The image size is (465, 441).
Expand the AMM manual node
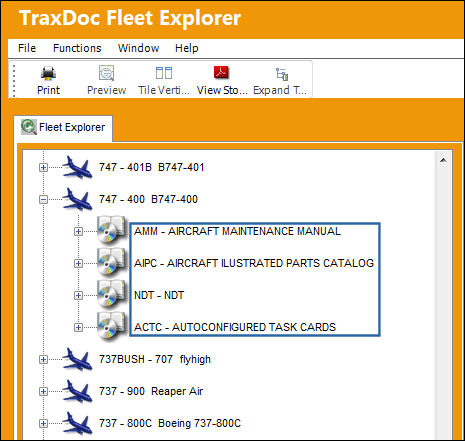(78, 231)
